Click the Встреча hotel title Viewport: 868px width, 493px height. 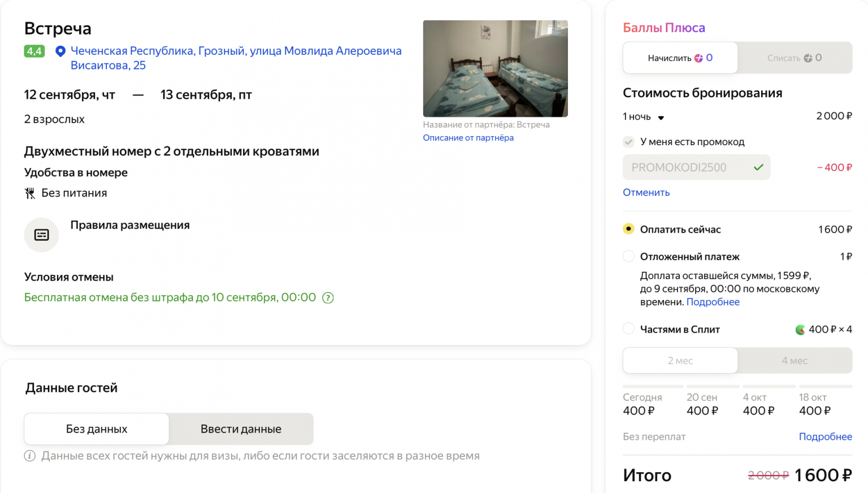click(x=58, y=28)
